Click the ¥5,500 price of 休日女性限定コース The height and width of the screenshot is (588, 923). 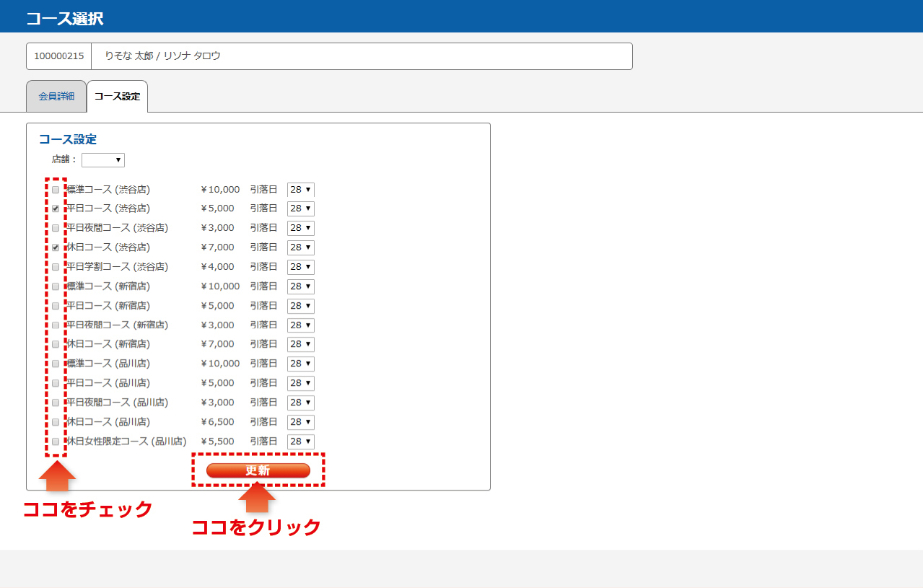(x=217, y=442)
